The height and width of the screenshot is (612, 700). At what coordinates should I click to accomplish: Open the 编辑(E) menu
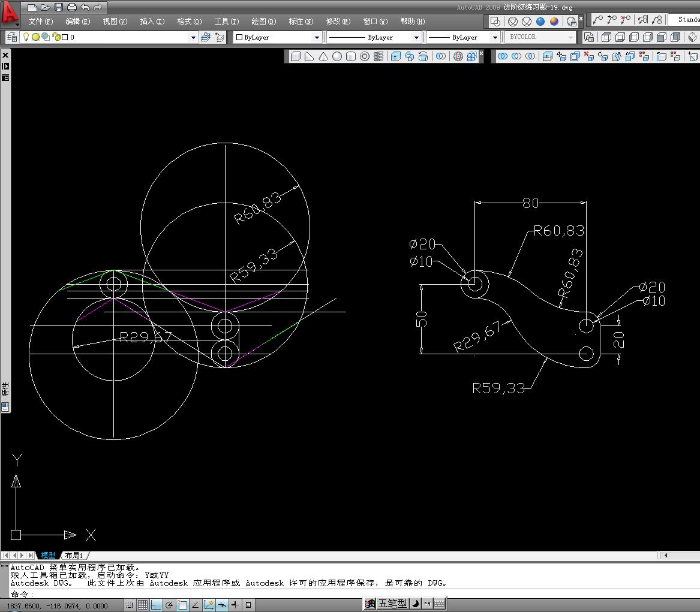click(78, 22)
